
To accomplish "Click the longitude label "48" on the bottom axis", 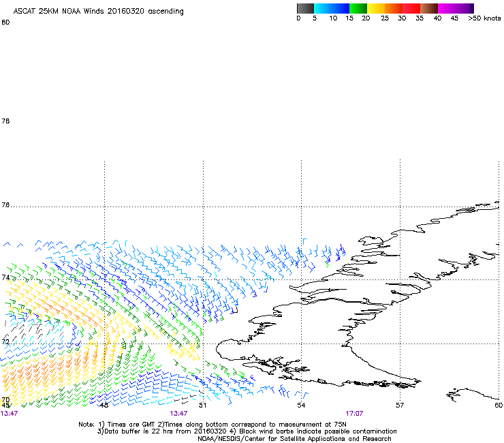I will tap(104, 405).
